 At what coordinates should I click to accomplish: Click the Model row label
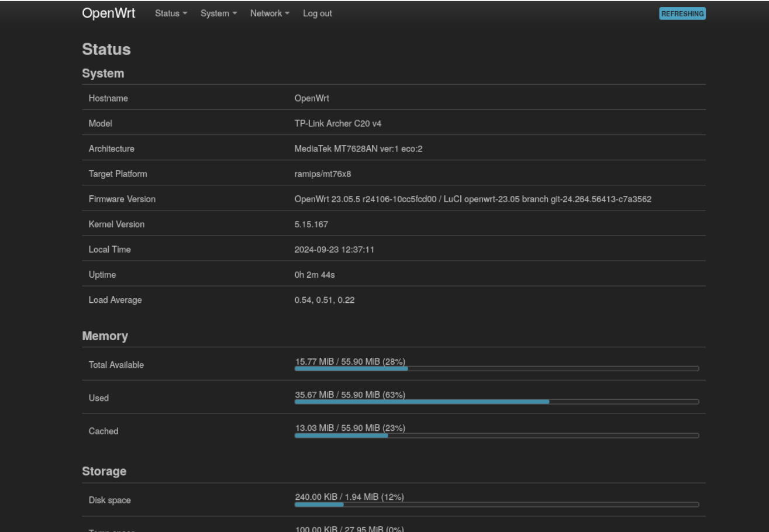click(100, 124)
